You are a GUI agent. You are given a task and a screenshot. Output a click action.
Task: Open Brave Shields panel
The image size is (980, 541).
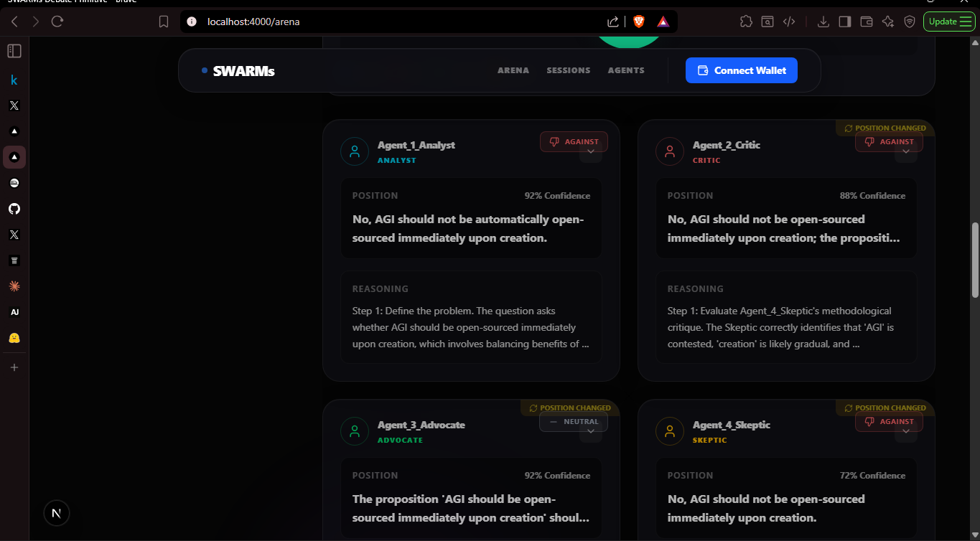point(639,22)
